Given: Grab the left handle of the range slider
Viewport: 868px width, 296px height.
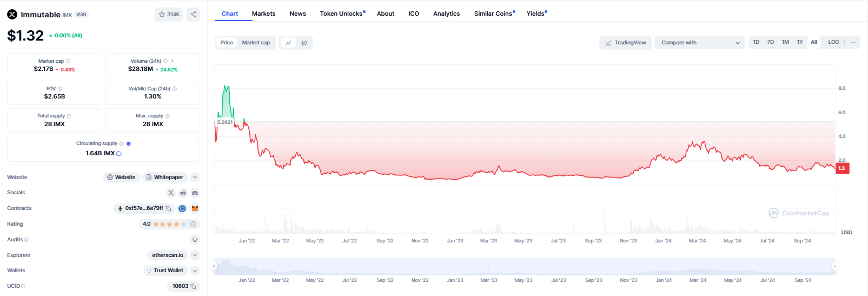Looking at the screenshot, I should pos(214,266).
